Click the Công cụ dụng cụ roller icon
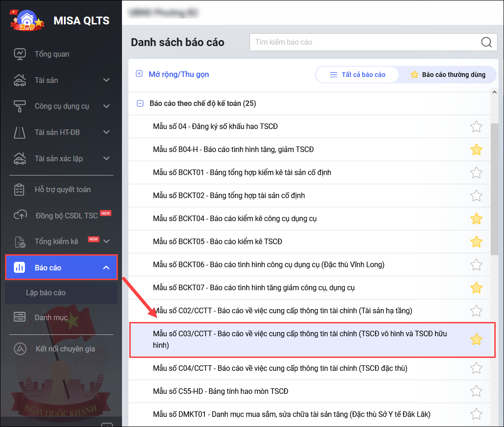This screenshot has height=427, width=504. pyautogui.click(x=20, y=106)
